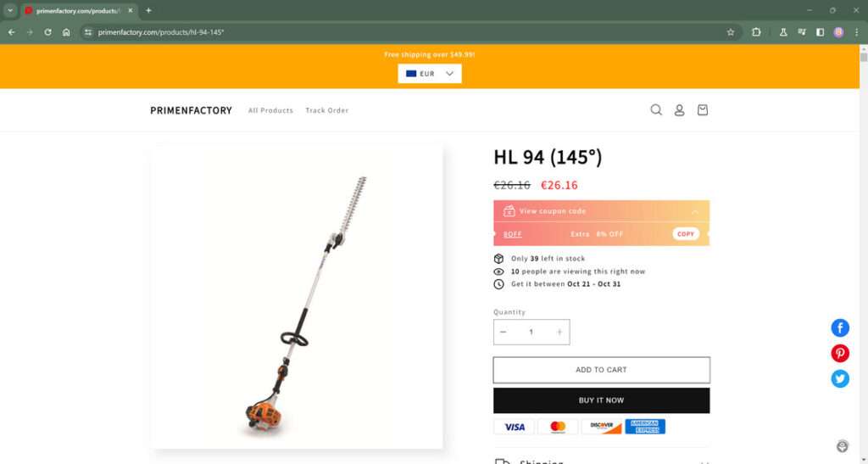Share product on Twitter

(840, 378)
